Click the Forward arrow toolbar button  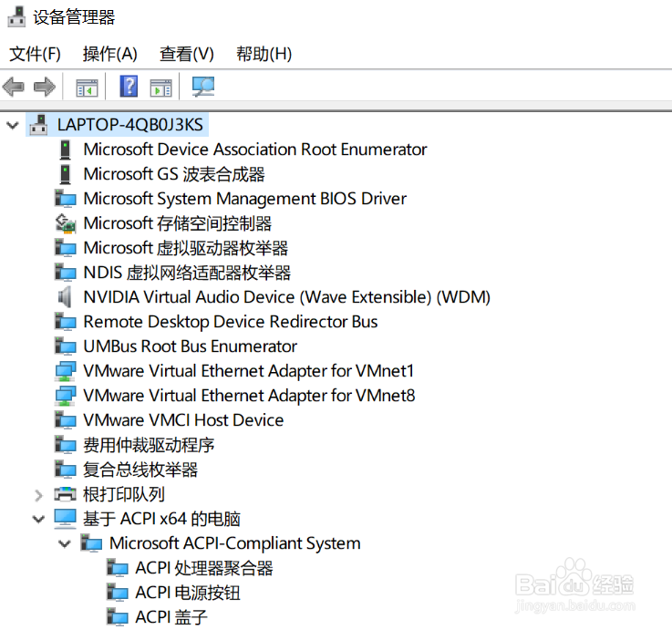[45, 87]
